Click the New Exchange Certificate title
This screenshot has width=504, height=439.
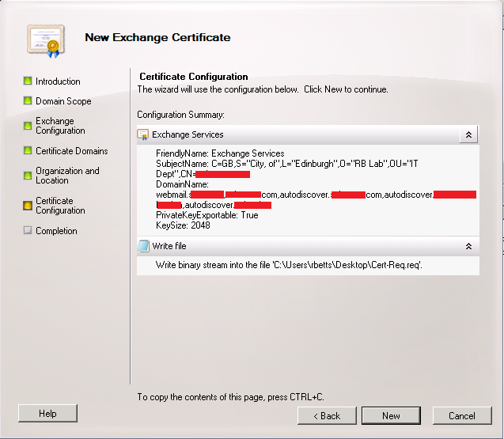point(157,37)
